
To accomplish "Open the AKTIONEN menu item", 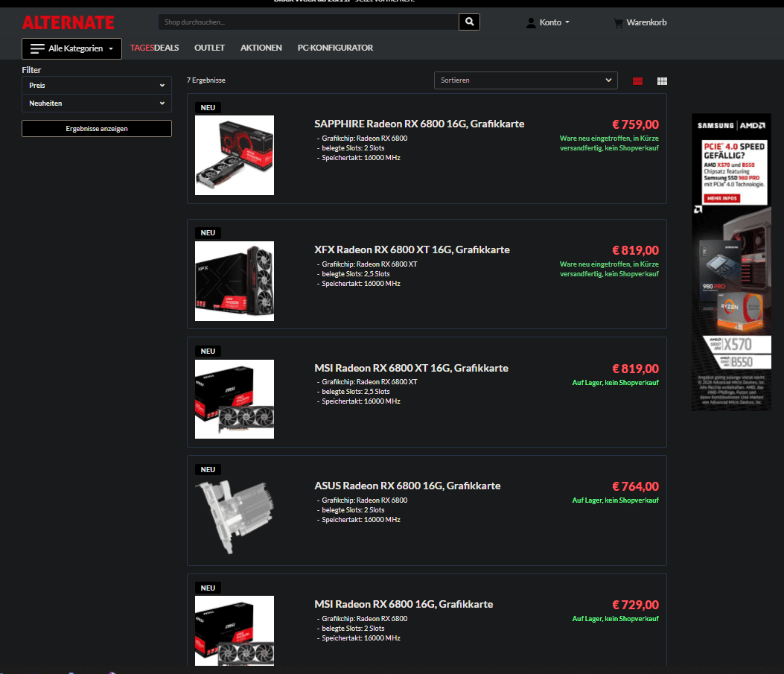I will tap(261, 48).
